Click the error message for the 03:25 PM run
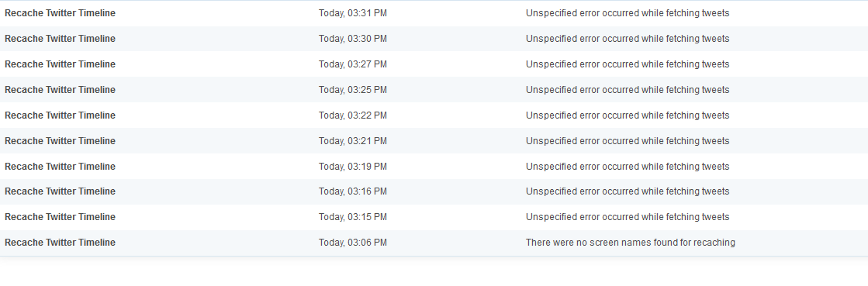This screenshot has height=286, width=868. click(628, 90)
